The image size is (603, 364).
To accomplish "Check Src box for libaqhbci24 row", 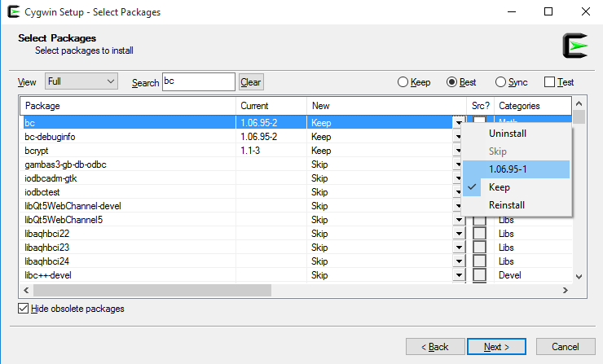I will [x=479, y=261].
